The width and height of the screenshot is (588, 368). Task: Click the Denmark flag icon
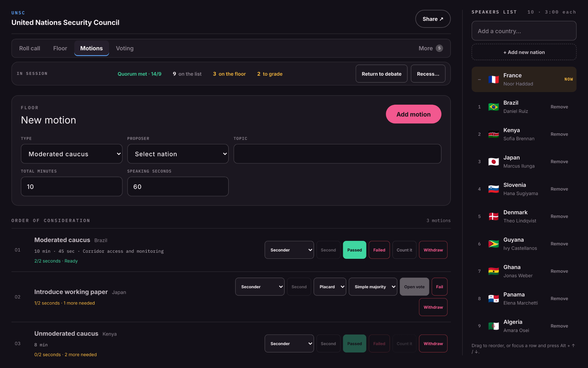pos(493,216)
